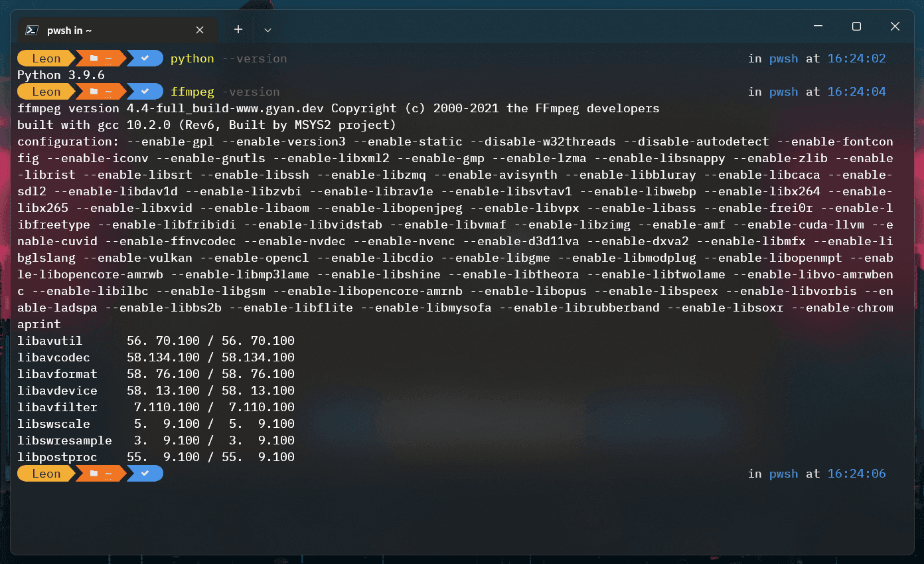The height and width of the screenshot is (564, 924).
Task: Click the checkmark icon on the python prompt line
Action: point(145,58)
